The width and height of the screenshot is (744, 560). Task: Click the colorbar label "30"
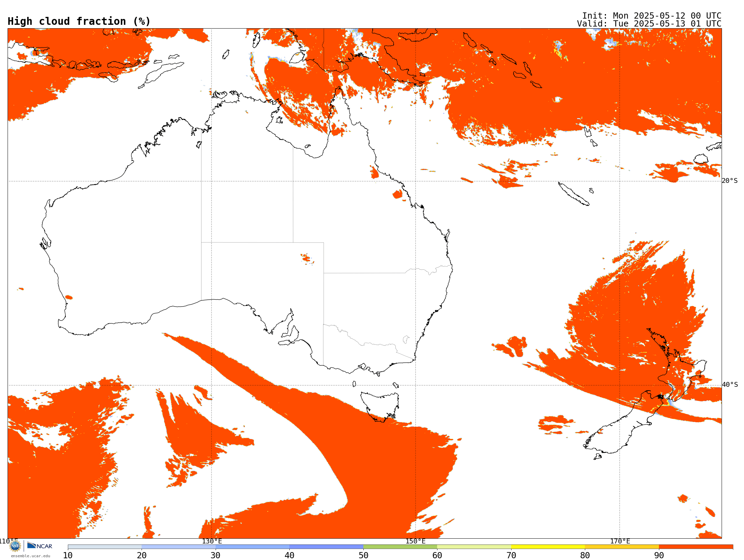point(216,555)
